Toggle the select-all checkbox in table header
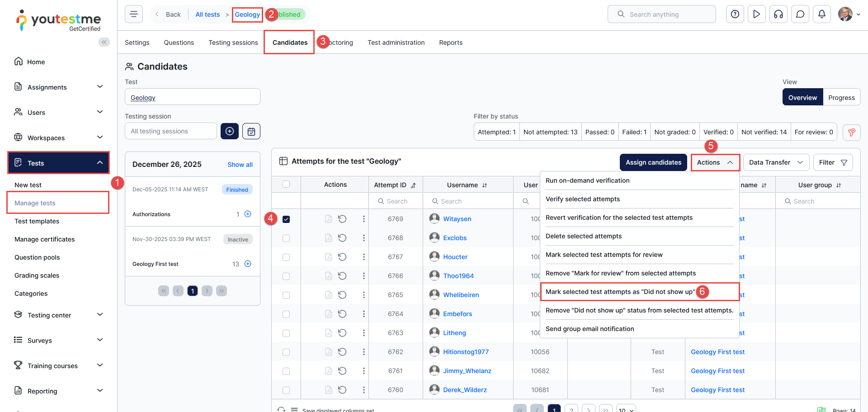Image resolution: width=868 pixels, height=412 pixels. (x=286, y=185)
